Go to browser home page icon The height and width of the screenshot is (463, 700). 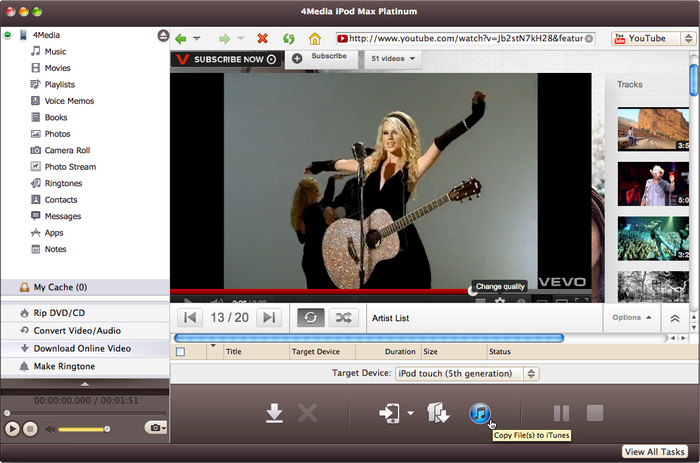pyautogui.click(x=315, y=39)
